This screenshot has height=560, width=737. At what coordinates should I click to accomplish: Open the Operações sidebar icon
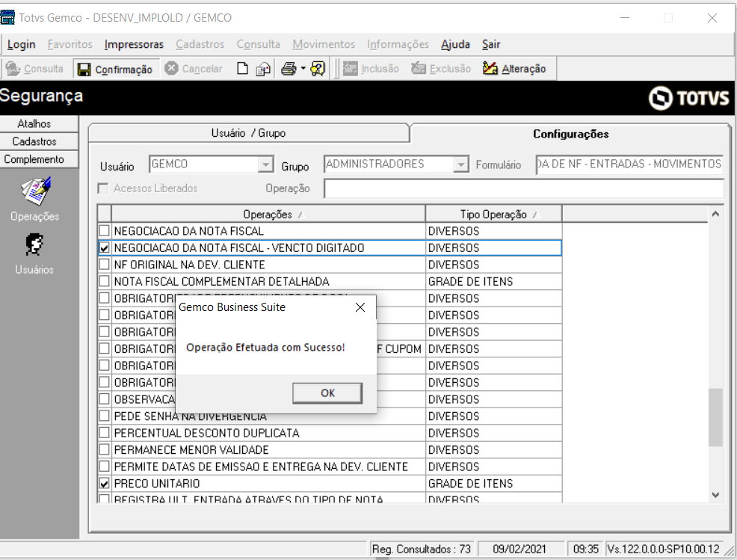(36, 191)
